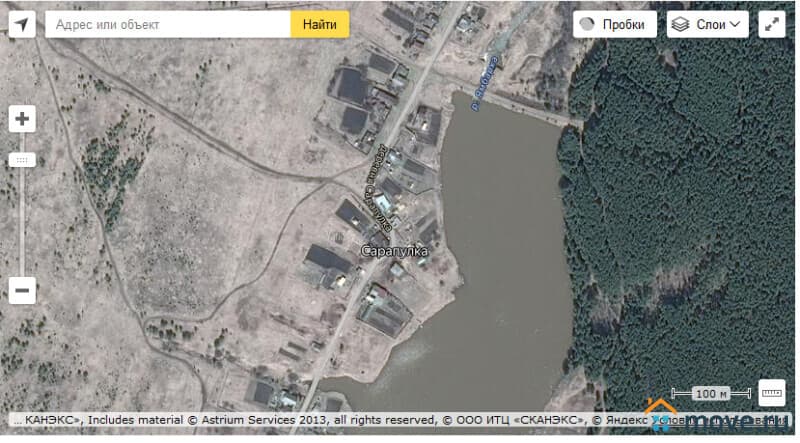Screen dimensions: 800x443
Task: Click the 100 м scale bar
Action: [x=709, y=394]
